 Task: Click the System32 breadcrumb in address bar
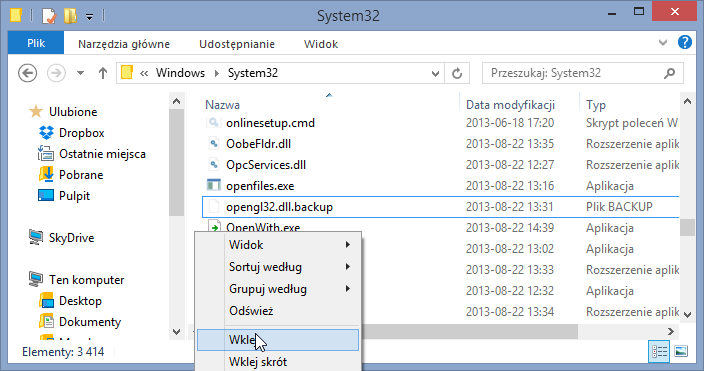pyautogui.click(x=253, y=73)
